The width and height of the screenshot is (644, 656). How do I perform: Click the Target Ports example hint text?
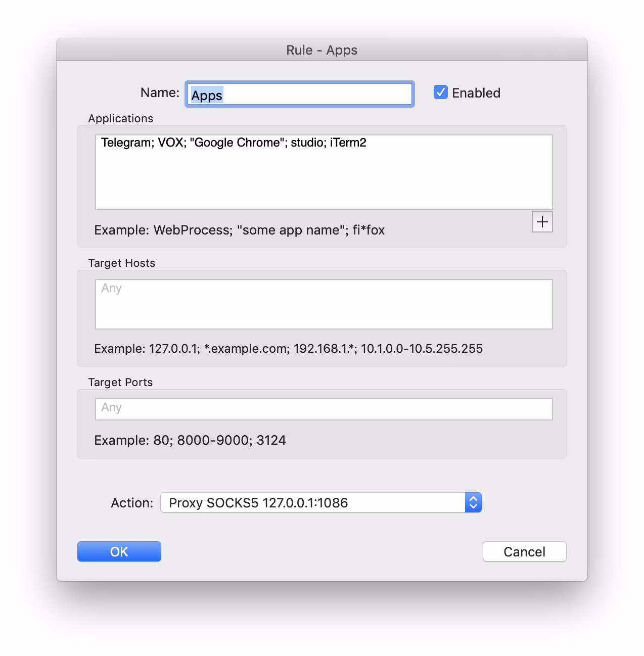[x=190, y=440]
